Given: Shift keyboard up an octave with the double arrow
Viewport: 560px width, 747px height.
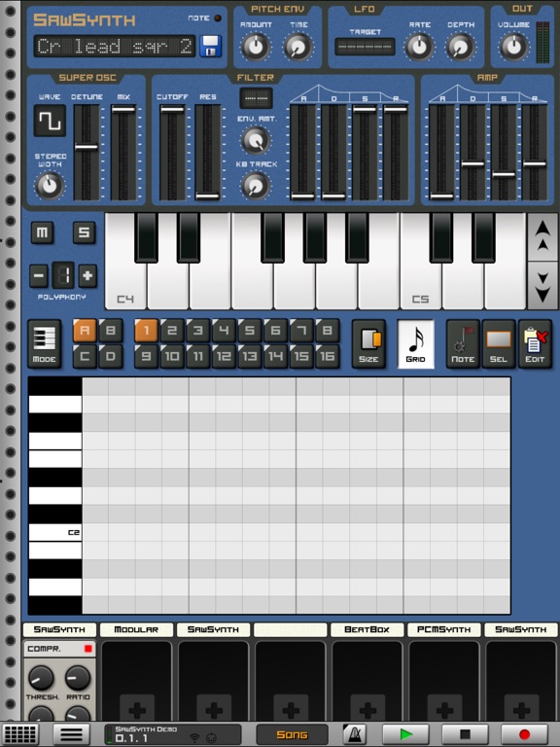Looking at the screenshot, I should (x=542, y=236).
